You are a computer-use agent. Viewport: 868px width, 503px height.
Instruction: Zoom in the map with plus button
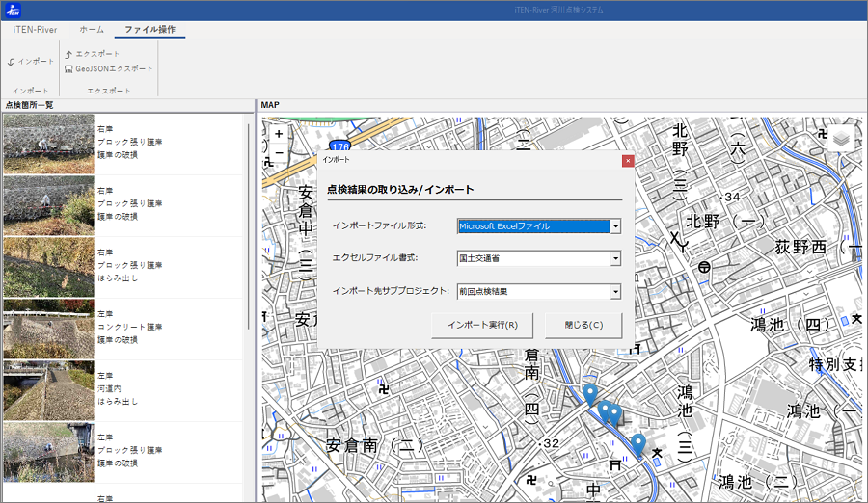click(x=279, y=134)
